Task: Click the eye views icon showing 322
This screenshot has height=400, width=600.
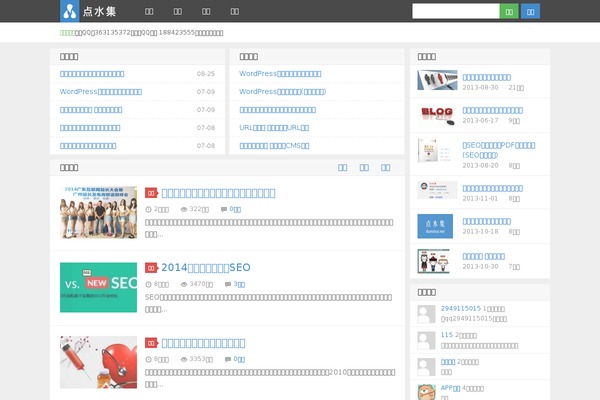Action: [184, 209]
